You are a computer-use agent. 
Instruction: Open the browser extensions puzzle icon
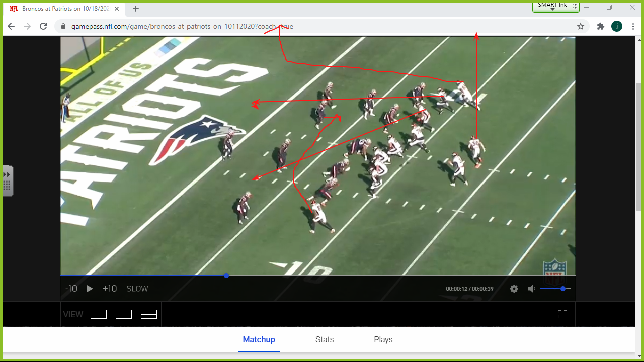pyautogui.click(x=600, y=26)
